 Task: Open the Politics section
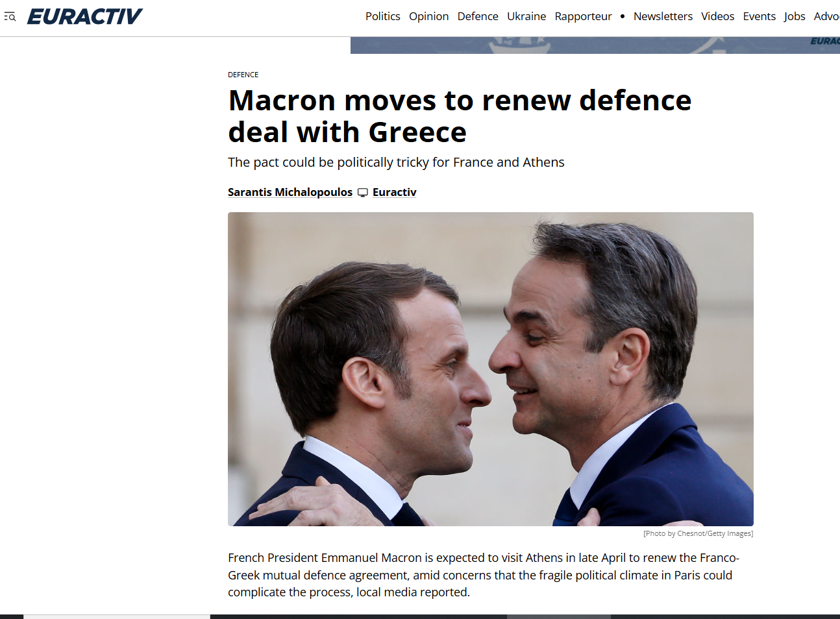pos(383,16)
